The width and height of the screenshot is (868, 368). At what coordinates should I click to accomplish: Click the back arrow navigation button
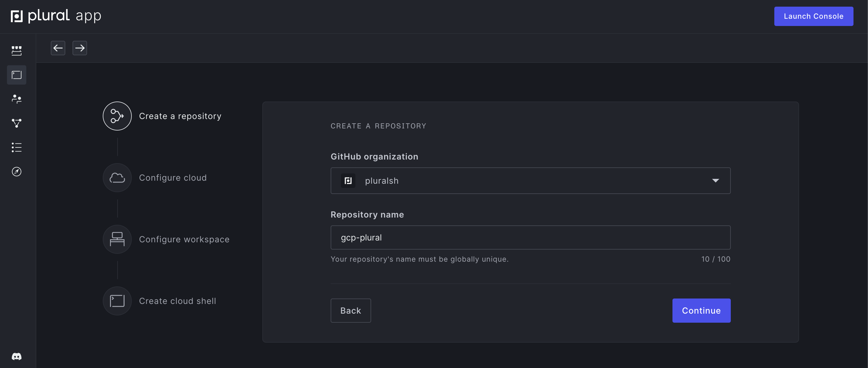[x=58, y=48]
